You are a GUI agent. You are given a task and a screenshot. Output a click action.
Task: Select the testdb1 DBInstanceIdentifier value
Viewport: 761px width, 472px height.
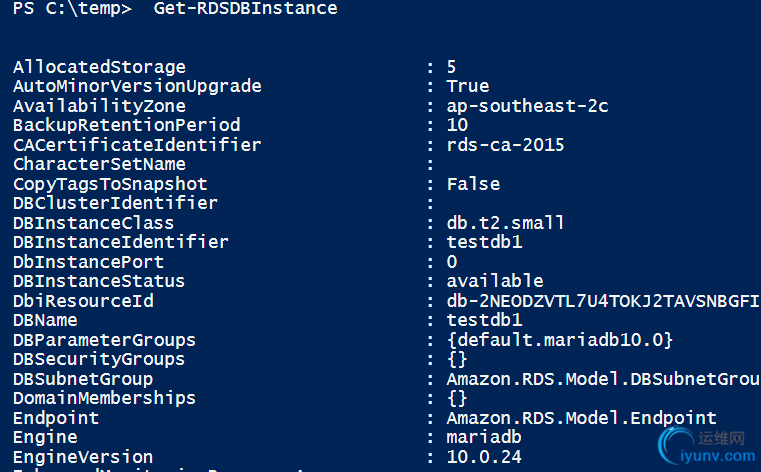(x=484, y=242)
